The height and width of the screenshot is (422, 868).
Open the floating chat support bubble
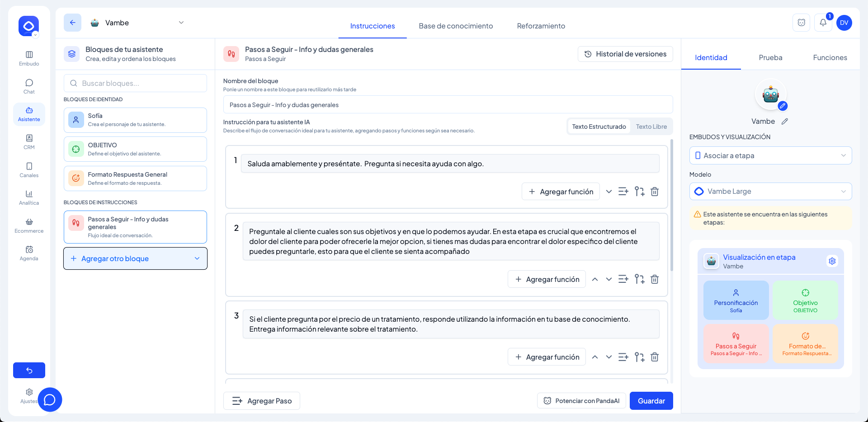(x=50, y=399)
